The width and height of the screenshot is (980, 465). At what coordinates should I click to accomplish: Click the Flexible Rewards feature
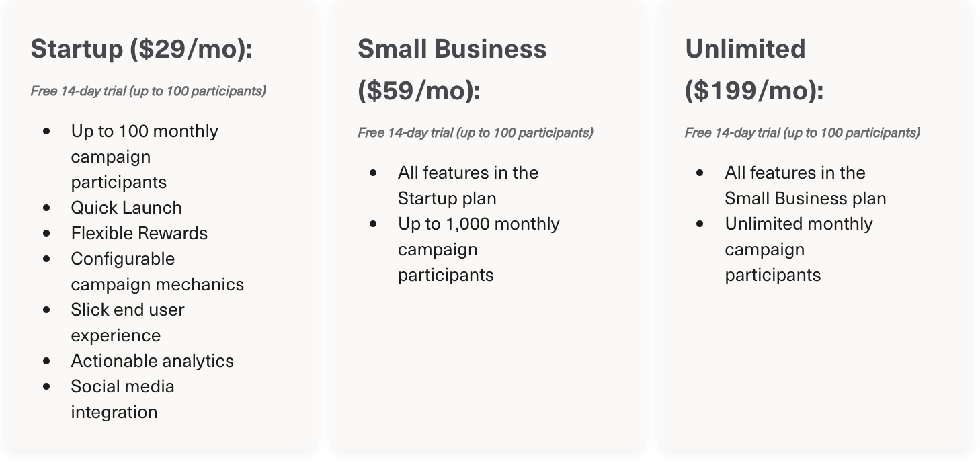[x=139, y=233]
